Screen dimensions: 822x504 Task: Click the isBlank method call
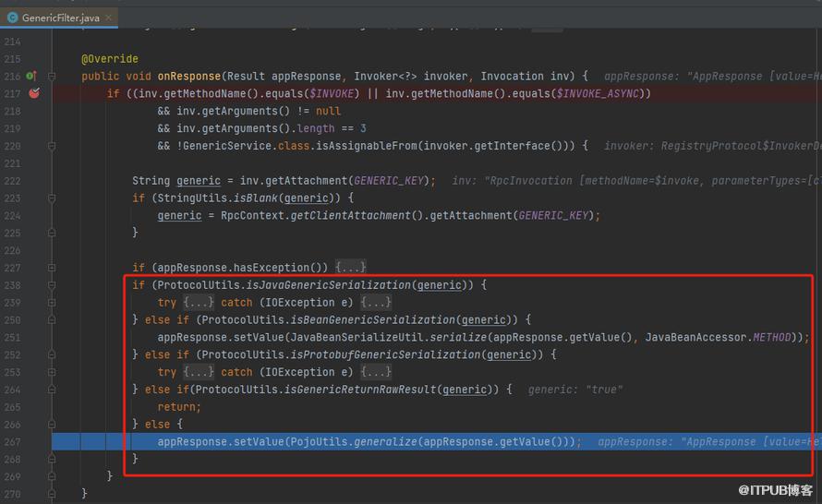pyautogui.click(x=257, y=198)
